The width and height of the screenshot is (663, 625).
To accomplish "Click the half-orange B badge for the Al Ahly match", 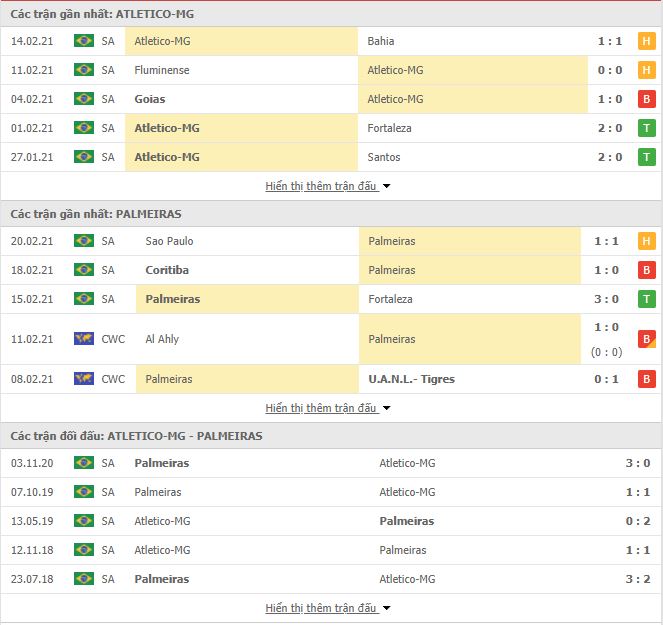I will (647, 339).
